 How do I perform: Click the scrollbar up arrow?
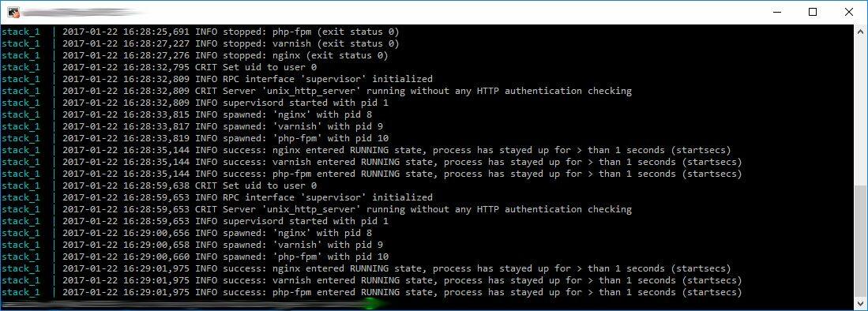click(861, 30)
